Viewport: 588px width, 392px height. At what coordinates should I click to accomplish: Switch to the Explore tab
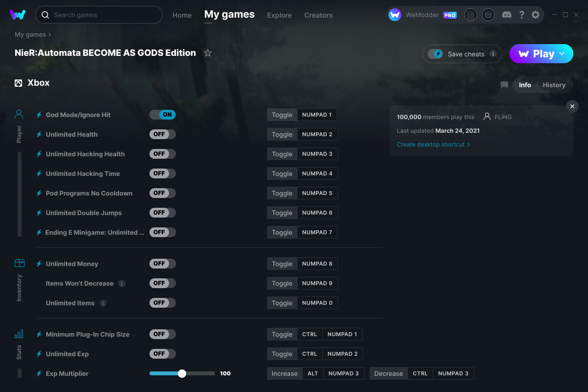[279, 15]
